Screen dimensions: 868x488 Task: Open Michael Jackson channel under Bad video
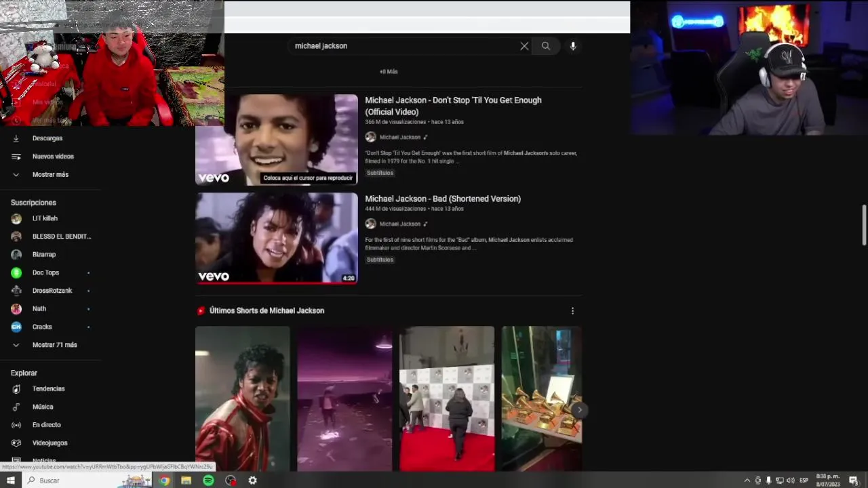(x=400, y=224)
